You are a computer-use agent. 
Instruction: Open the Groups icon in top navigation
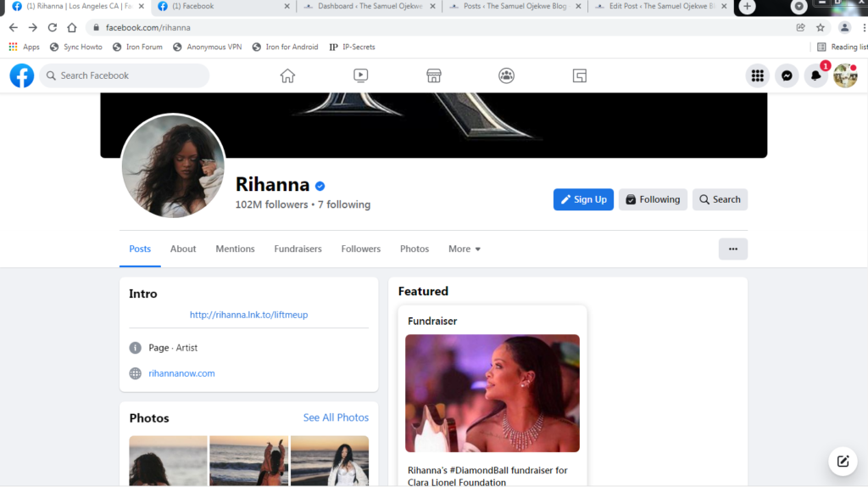tap(506, 76)
